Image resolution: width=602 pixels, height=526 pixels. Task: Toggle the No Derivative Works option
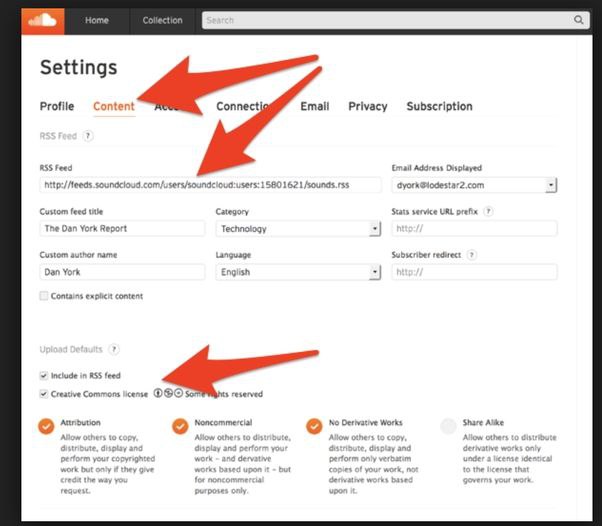click(x=314, y=426)
